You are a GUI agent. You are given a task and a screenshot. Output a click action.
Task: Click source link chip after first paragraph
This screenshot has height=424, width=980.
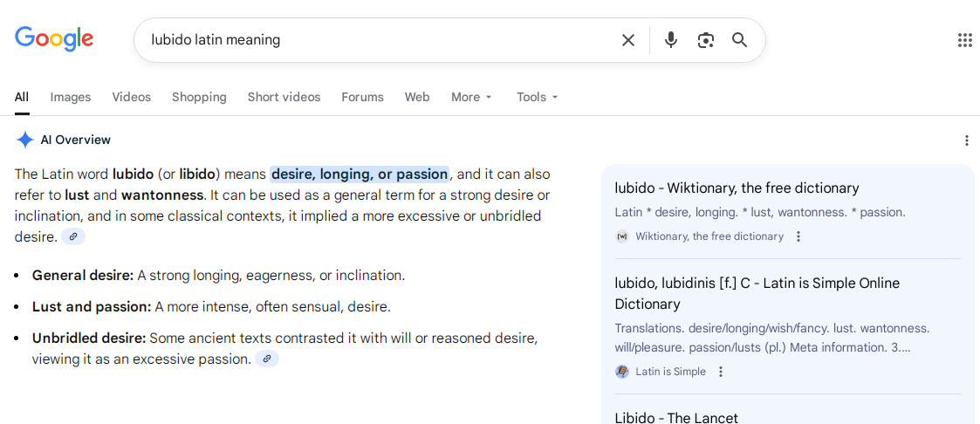pos(73,236)
